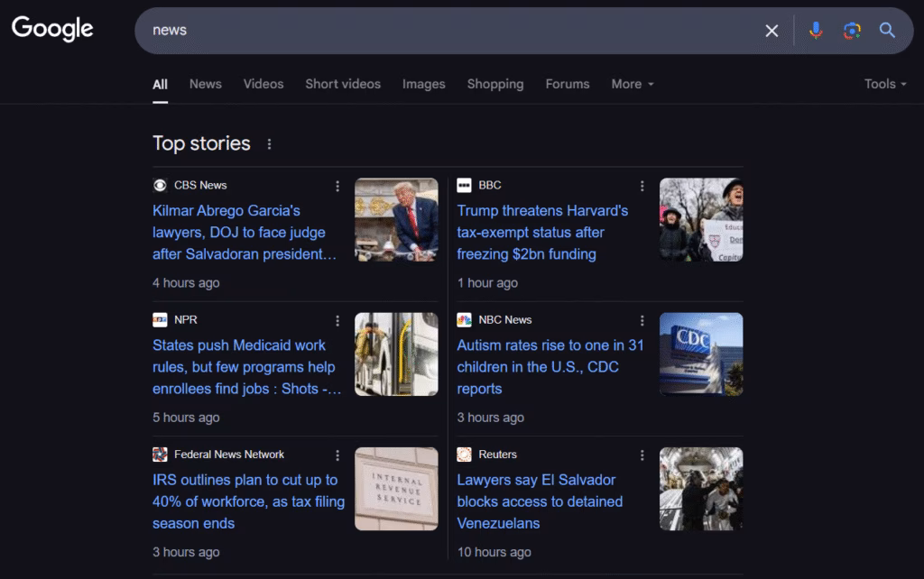Open the Tools dropdown
This screenshot has width=924, height=579.
coord(884,84)
